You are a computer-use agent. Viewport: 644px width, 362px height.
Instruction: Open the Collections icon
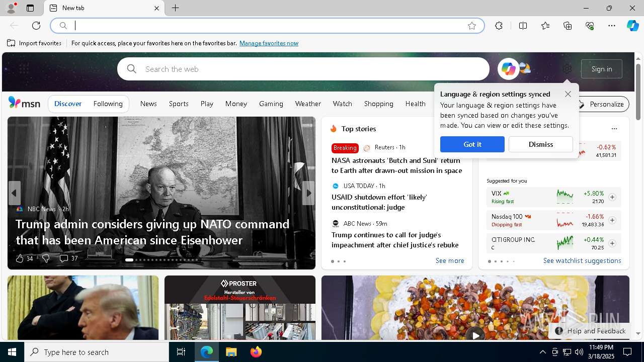click(x=568, y=26)
